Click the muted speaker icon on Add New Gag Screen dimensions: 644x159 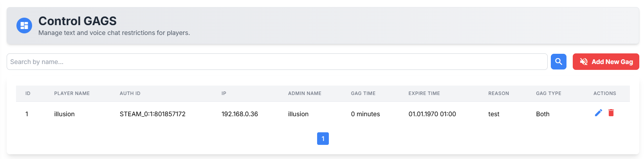click(584, 62)
